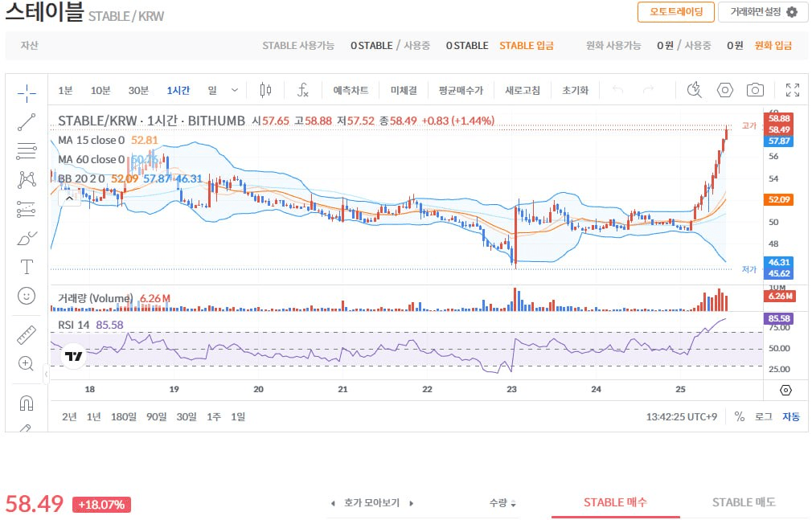Open the quick search lightning icon
Screen dimensions: 812x520
(694, 90)
